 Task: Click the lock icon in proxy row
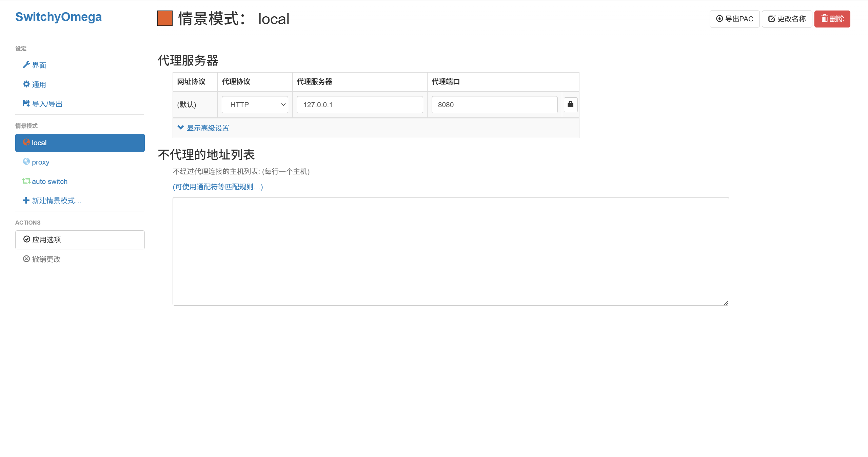click(x=570, y=104)
